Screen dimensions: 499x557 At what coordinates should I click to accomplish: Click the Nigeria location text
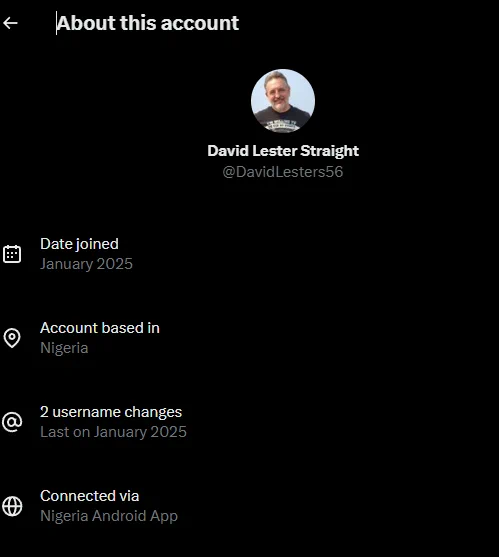(64, 348)
